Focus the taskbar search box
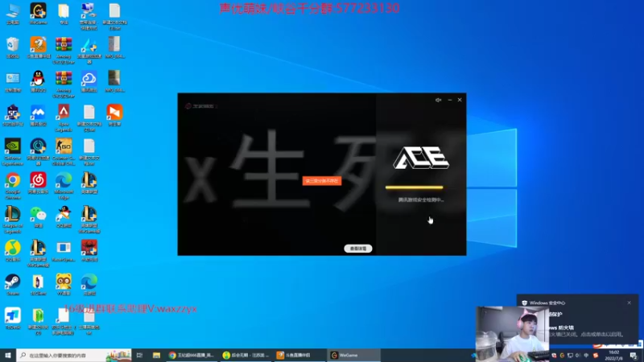Screen dimensions: 644x362 tap(74, 355)
